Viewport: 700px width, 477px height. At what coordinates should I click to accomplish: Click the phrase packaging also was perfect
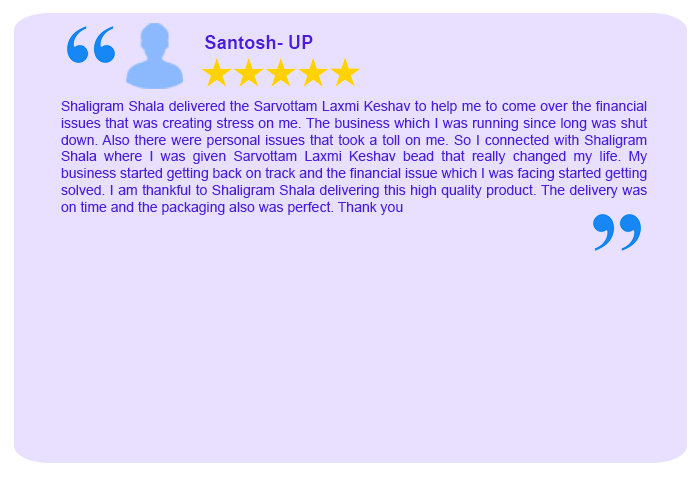point(247,208)
